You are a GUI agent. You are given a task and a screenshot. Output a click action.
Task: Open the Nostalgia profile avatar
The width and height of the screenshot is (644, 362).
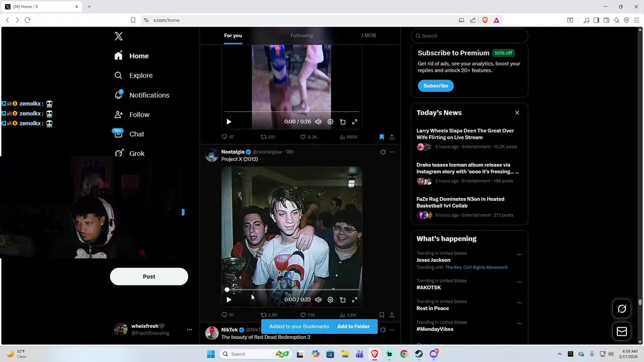[212, 155]
